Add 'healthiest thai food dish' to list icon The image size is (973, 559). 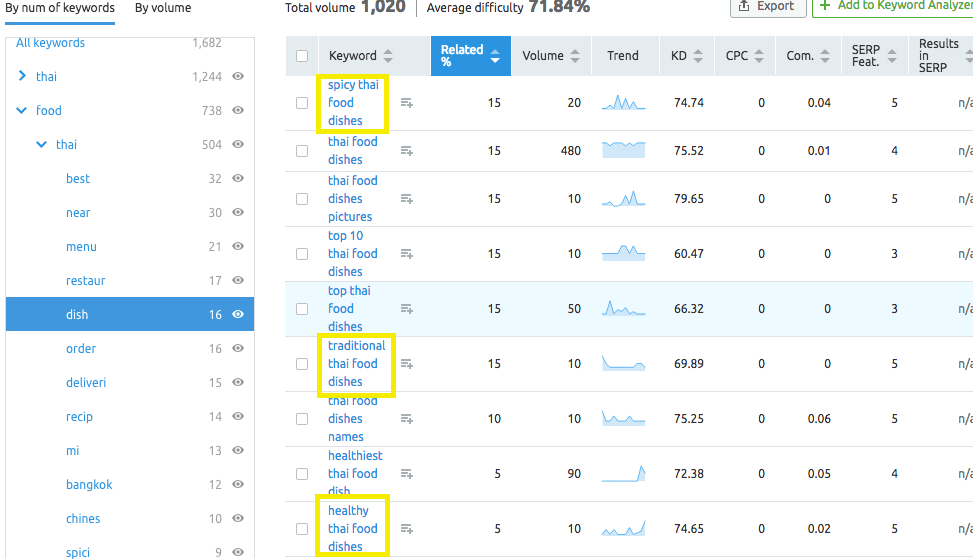pyautogui.click(x=406, y=473)
